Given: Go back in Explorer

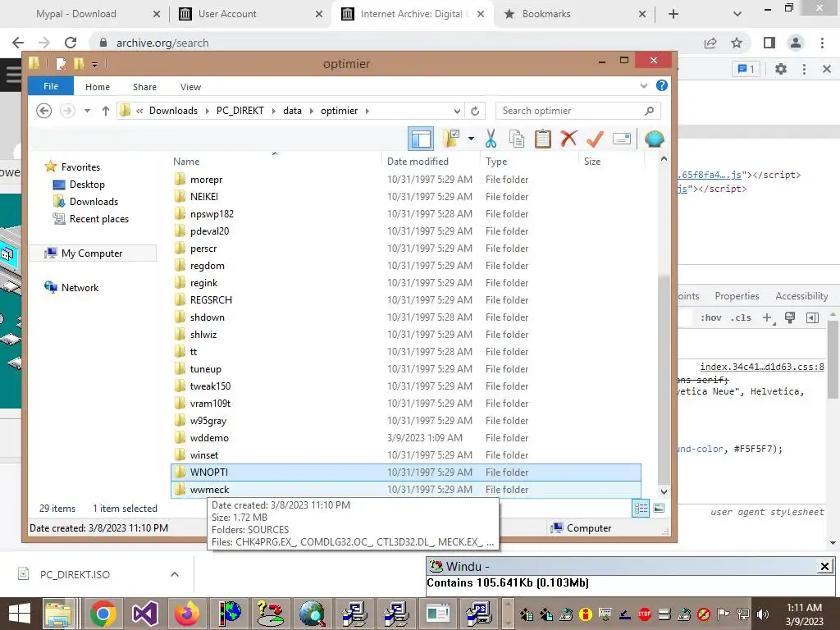Looking at the screenshot, I should click(x=44, y=111).
